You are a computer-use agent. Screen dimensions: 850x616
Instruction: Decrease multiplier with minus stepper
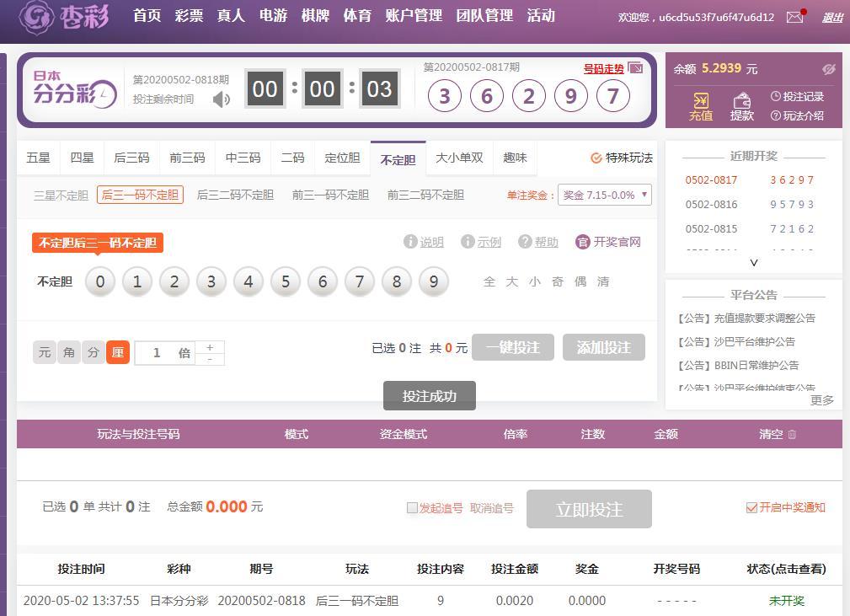(210, 359)
